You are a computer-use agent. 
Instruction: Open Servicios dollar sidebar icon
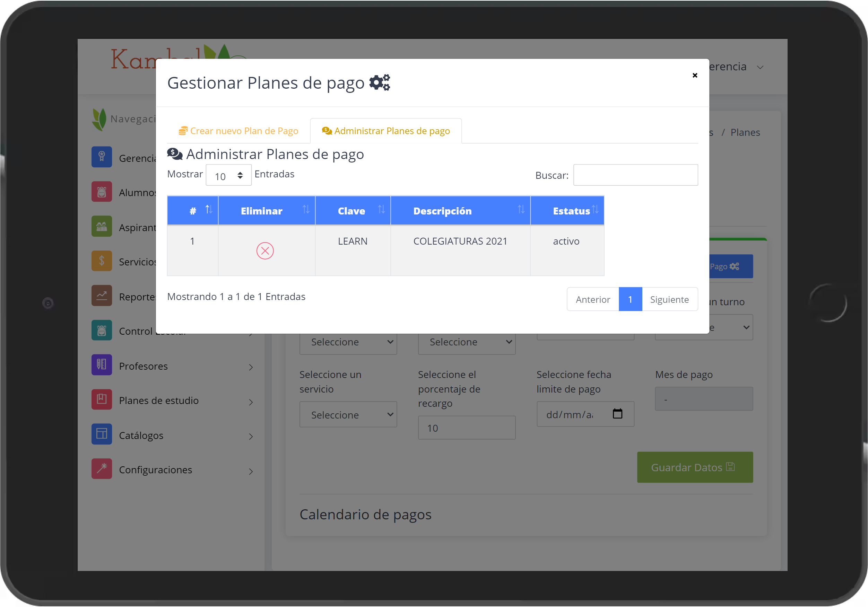102,261
